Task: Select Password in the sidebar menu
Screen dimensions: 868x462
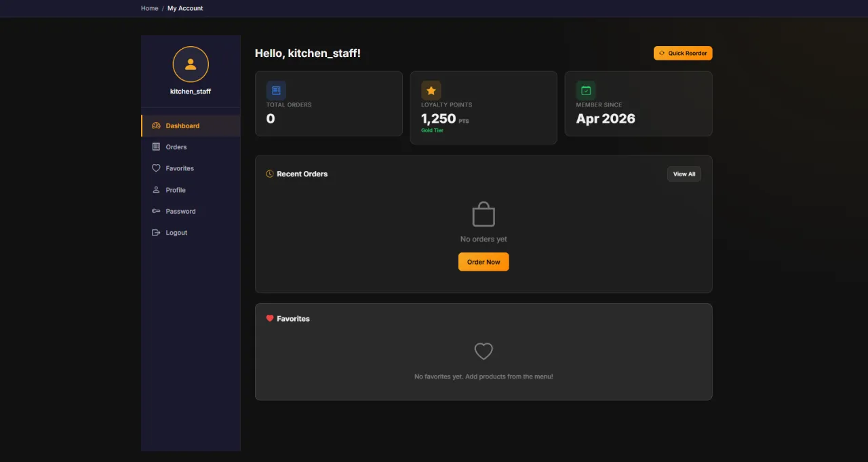Action: click(x=191, y=211)
